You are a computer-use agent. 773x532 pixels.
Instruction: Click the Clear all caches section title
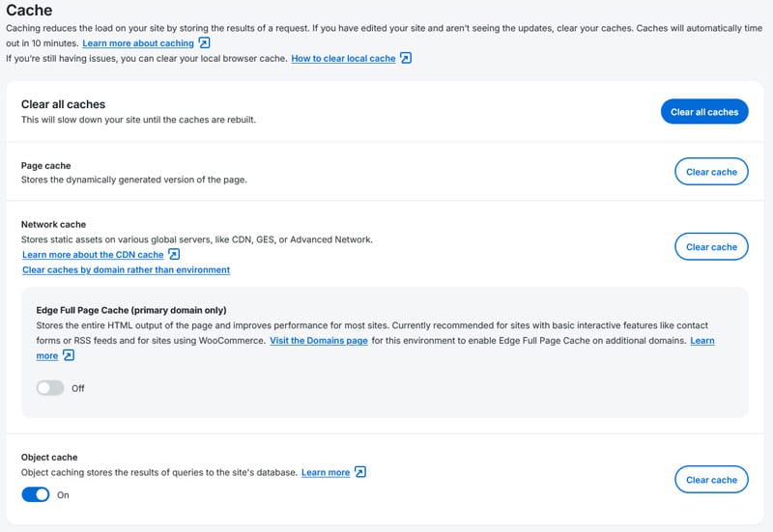[x=63, y=104]
